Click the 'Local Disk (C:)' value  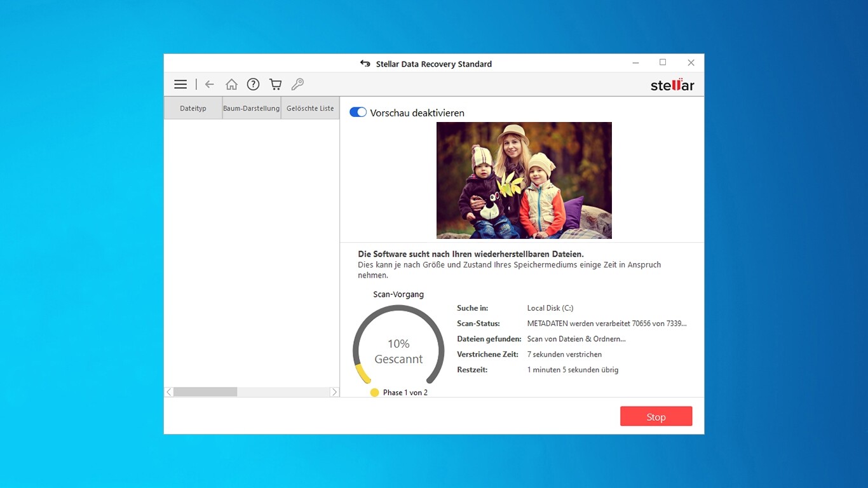[x=550, y=308]
